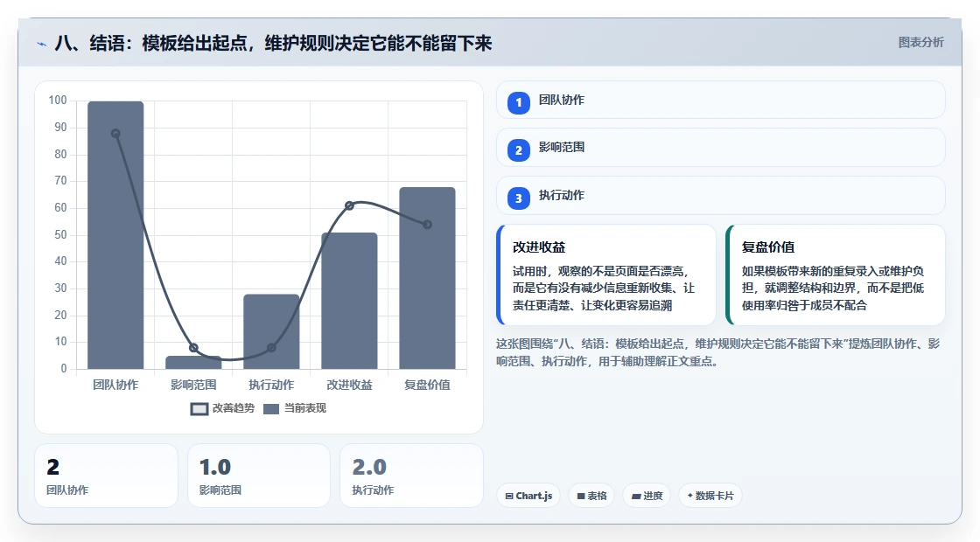Toggle the 当前表现 legend entry

pyautogui.click(x=295, y=408)
